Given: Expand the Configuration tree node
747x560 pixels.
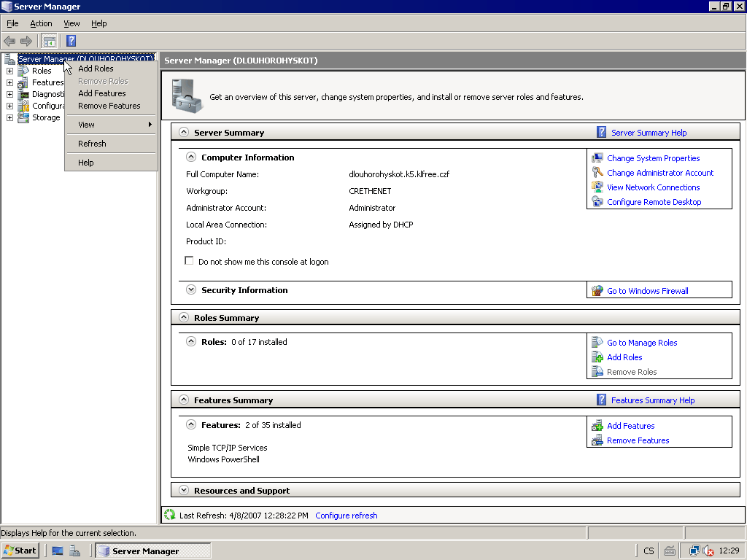Looking at the screenshot, I should (9, 106).
